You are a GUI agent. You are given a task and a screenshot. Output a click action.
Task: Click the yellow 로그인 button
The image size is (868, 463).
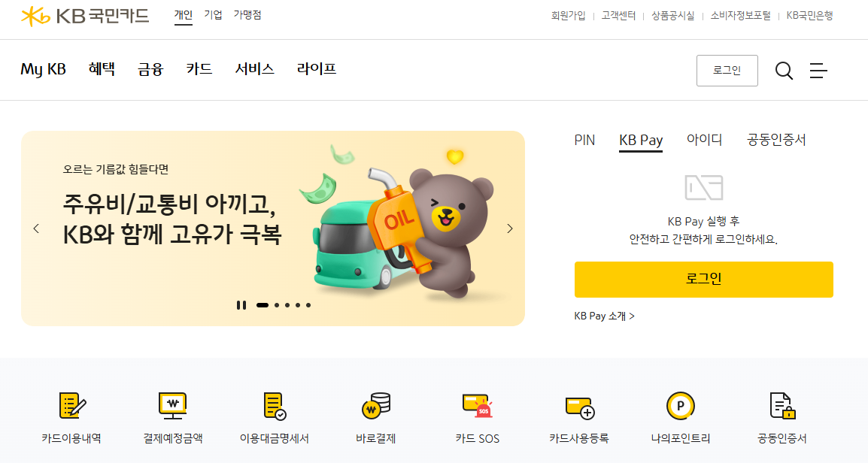703,280
